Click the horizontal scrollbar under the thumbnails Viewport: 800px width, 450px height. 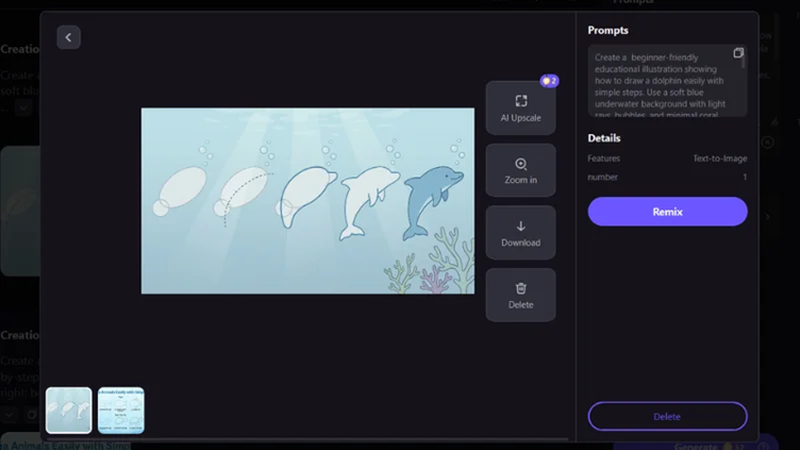pos(307,439)
